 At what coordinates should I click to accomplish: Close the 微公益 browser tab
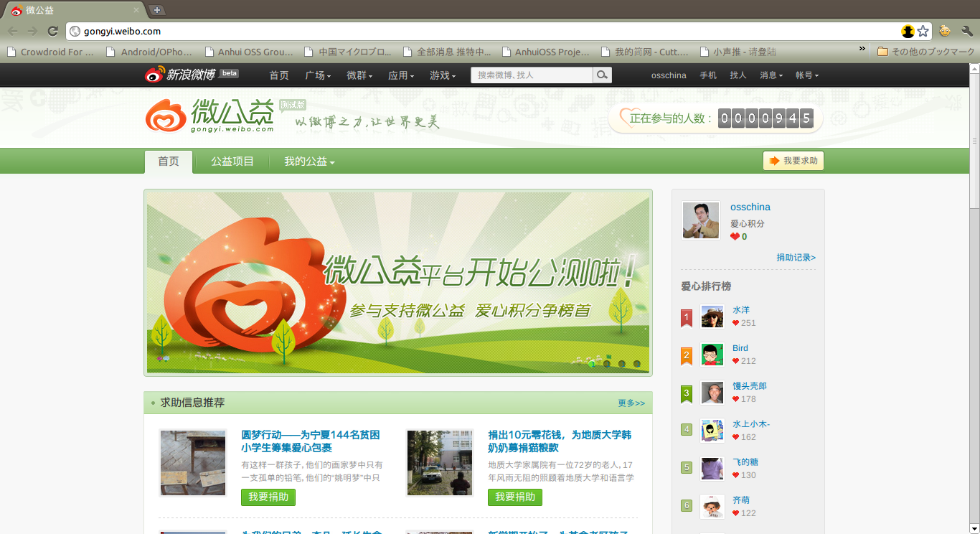click(x=136, y=10)
